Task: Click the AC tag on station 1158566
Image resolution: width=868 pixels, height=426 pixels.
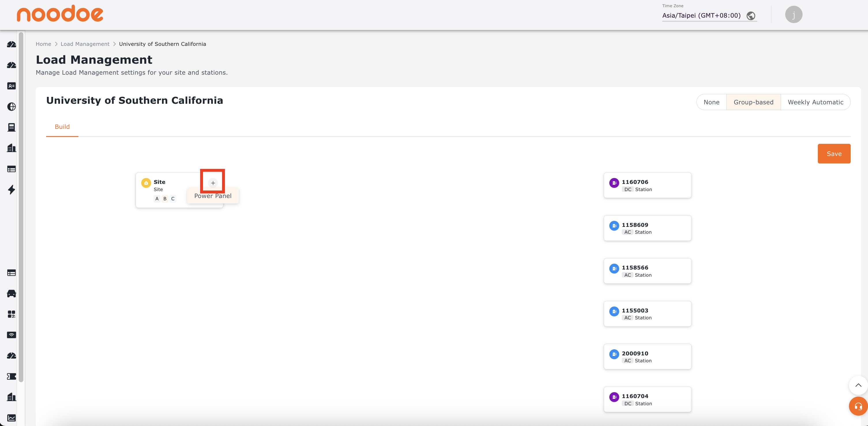Action: (x=627, y=275)
